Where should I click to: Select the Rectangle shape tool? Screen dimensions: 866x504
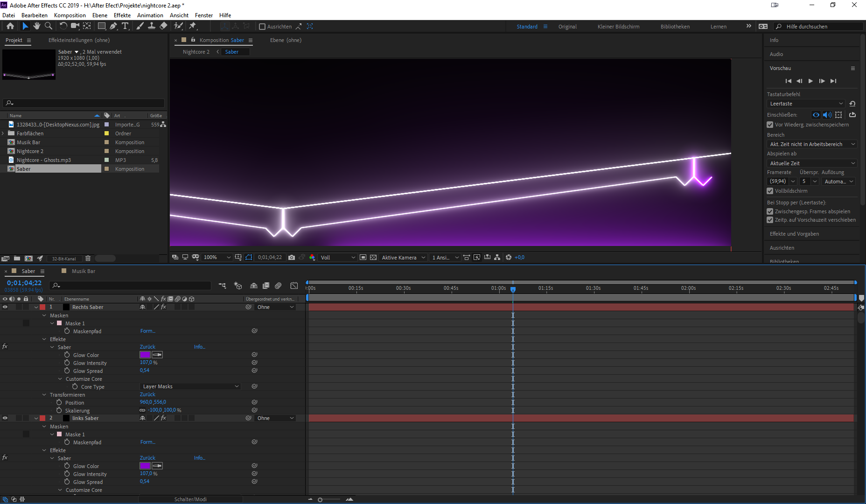tap(101, 26)
